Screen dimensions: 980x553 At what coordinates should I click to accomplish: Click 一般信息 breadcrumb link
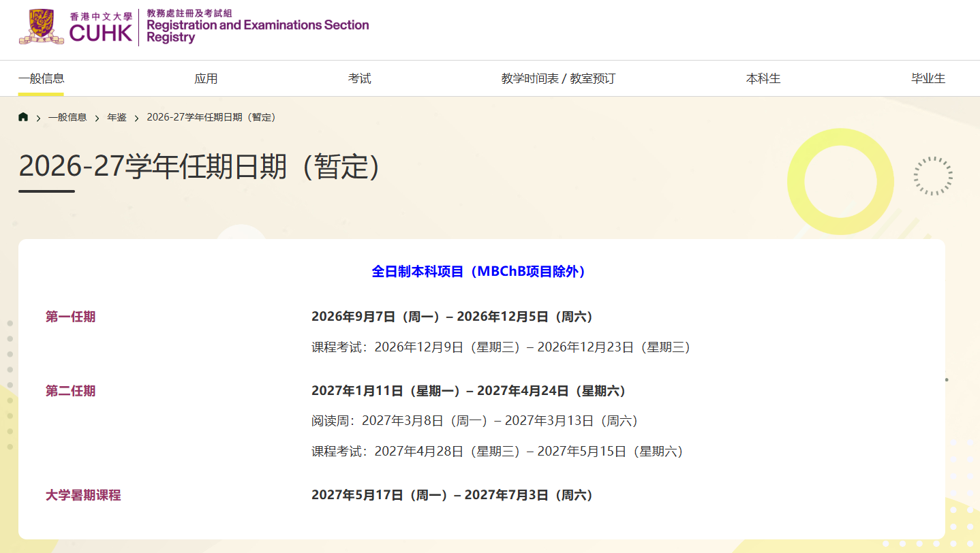click(x=67, y=117)
